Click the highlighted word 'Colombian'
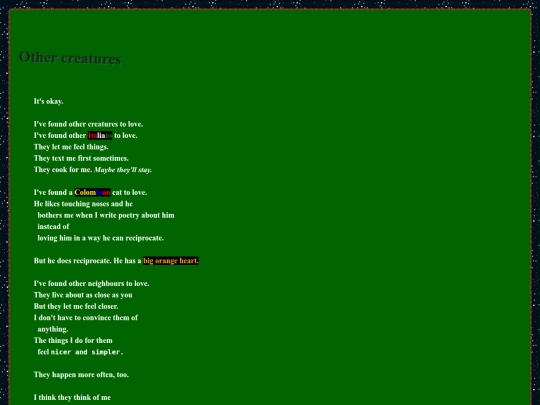The image size is (540, 405). pyautogui.click(x=92, y=192)
